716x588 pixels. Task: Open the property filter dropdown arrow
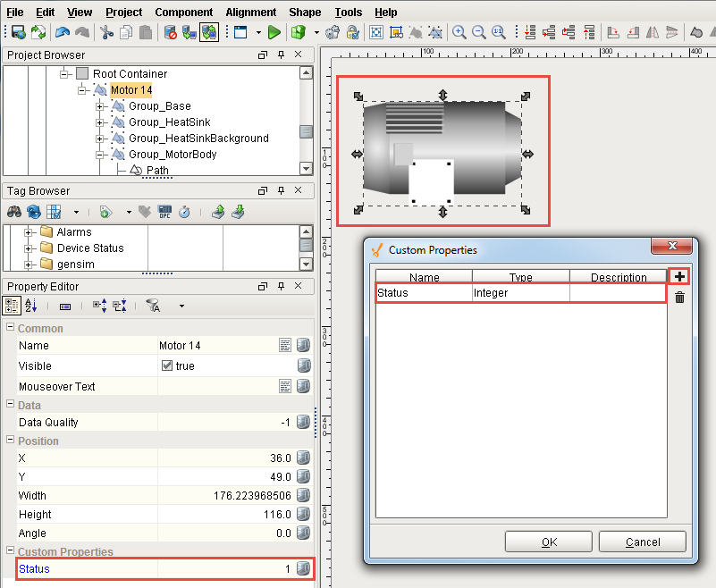(x=181, y=306)
